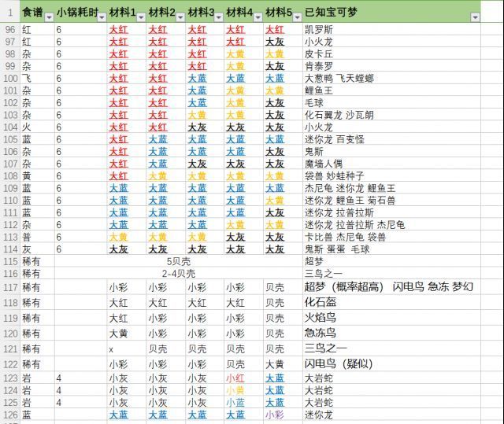
Task: Select the 黄 recipe cell in row 108
Action: click(37, 176)
